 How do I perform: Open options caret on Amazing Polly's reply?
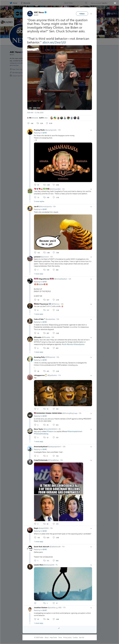coord(91,357)
